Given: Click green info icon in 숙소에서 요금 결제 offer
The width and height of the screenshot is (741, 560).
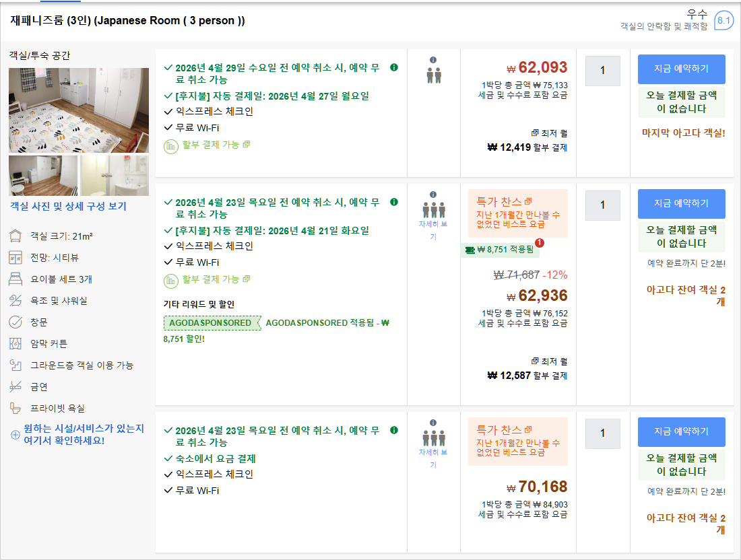Looking at the screenshot, I should click(x=394, y=429).
